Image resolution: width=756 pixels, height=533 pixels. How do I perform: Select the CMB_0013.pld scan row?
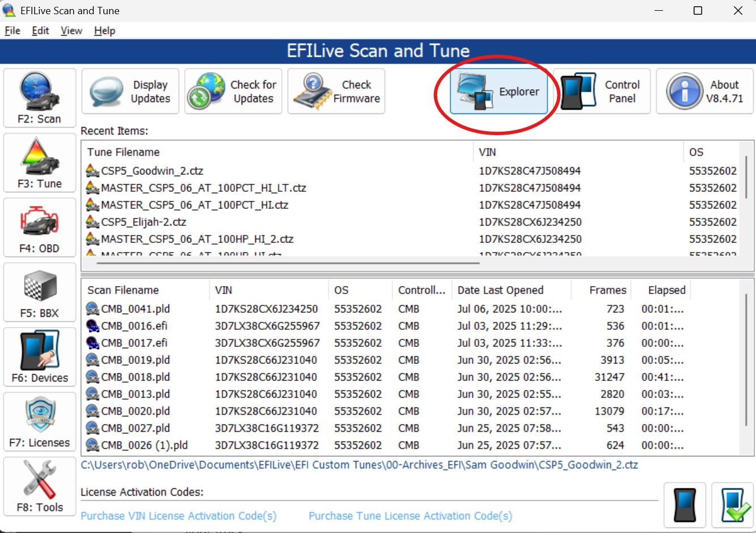click(x=411, y=394)
